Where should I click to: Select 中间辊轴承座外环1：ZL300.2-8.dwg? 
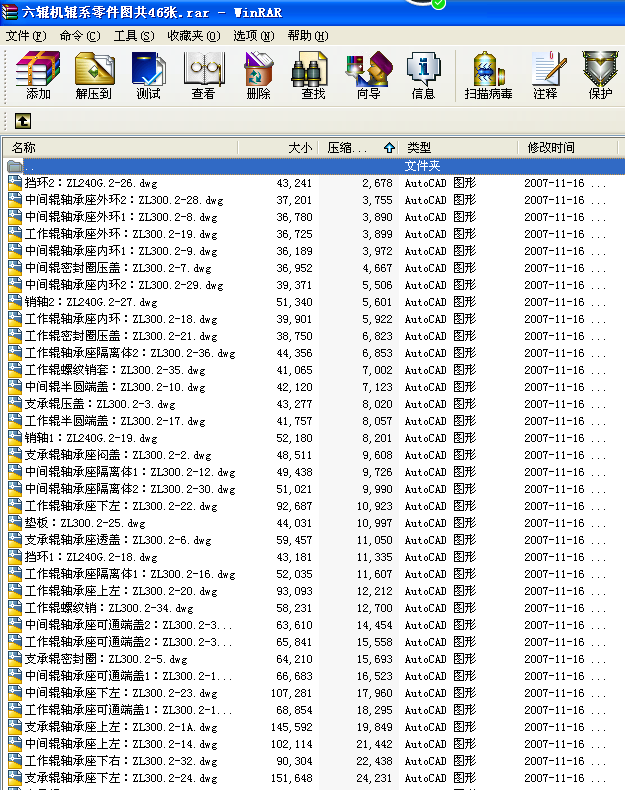coord(121,217)
